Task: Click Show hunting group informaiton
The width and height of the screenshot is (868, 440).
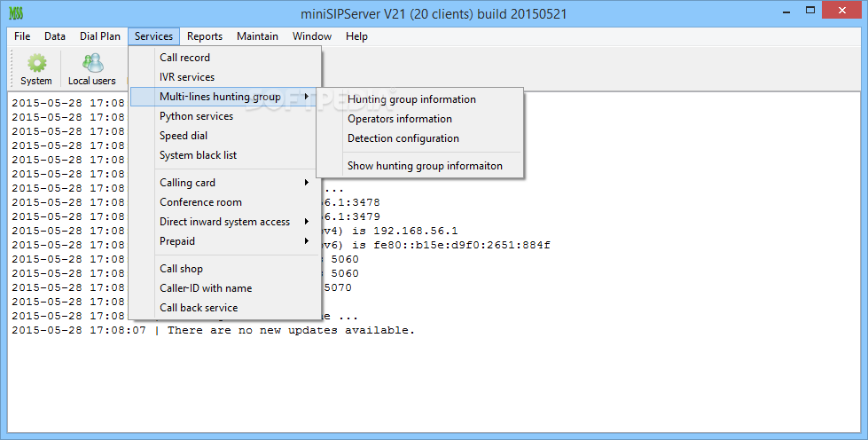Action: (420, 166)
